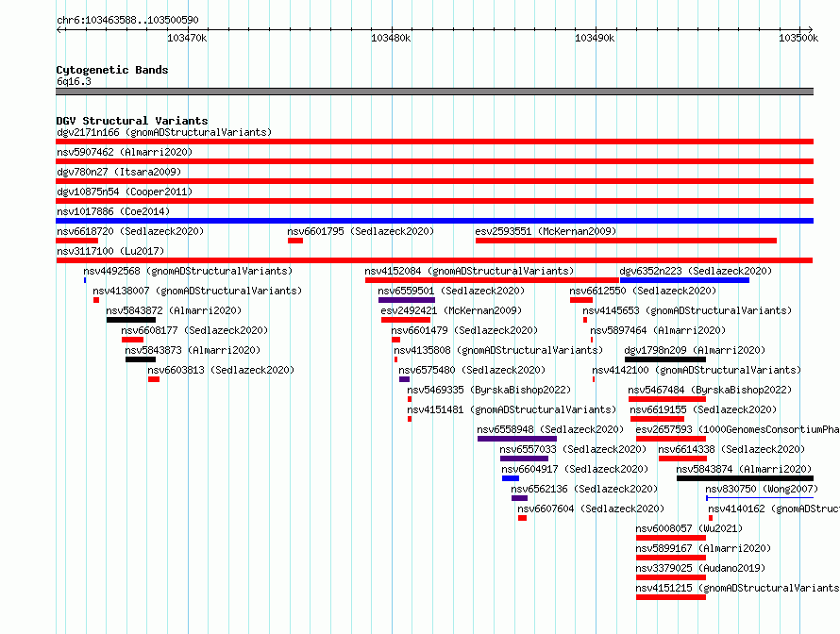Click nsv4152084 gnomAD variant label

(469, 271)
